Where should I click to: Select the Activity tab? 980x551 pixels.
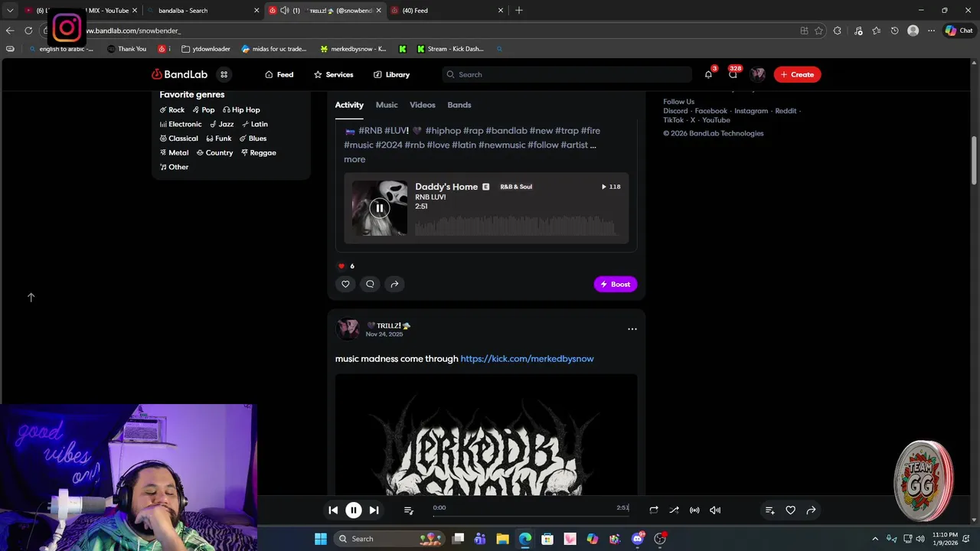coord(349,105)
